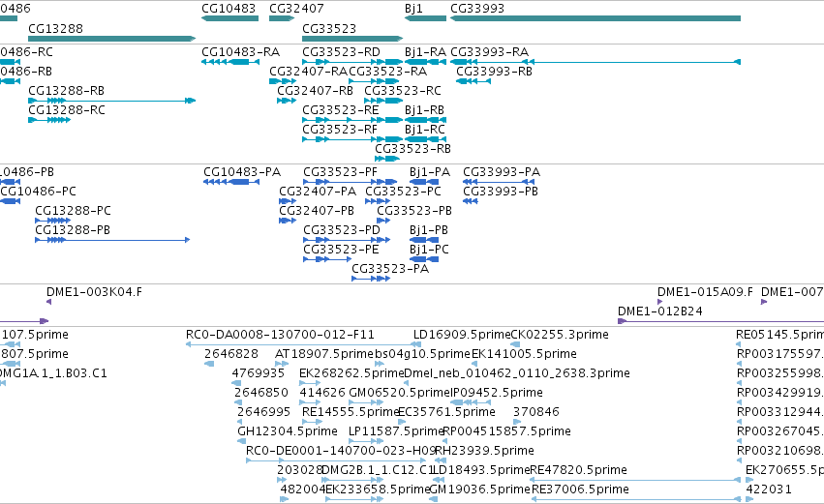Click transcript Bj1-RB label
824x504 pixels.
tap(425, 110)
